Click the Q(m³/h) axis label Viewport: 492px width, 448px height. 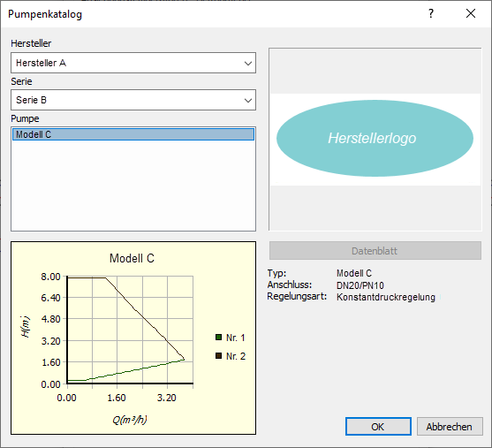tap(130, 420)
